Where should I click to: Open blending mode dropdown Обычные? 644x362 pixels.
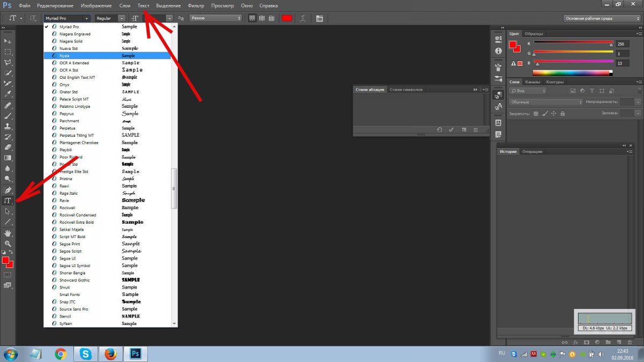[x=546, y=102]
